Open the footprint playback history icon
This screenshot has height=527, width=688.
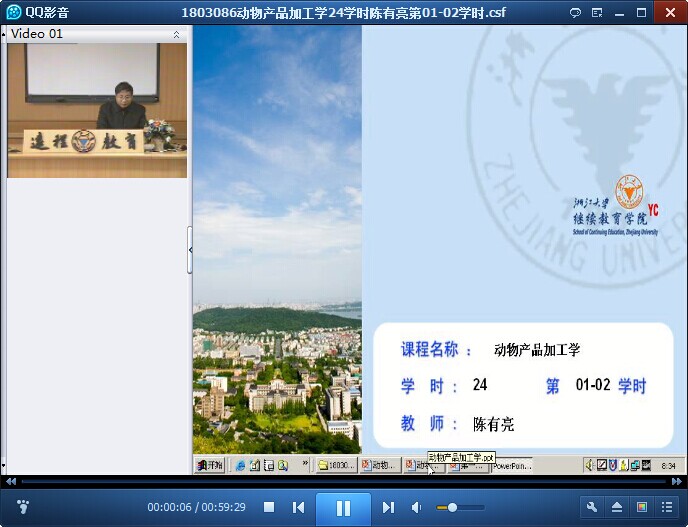point(23,506)
